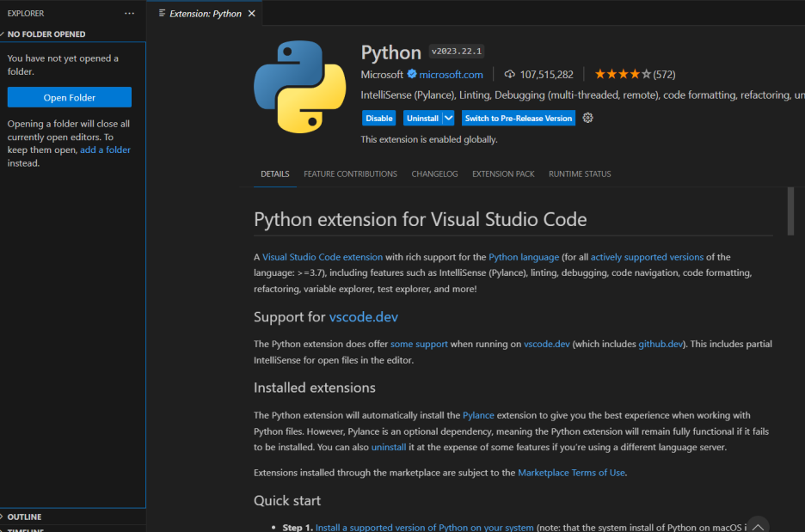Open vscode.dev link in Support heading

tap(364, 316)
